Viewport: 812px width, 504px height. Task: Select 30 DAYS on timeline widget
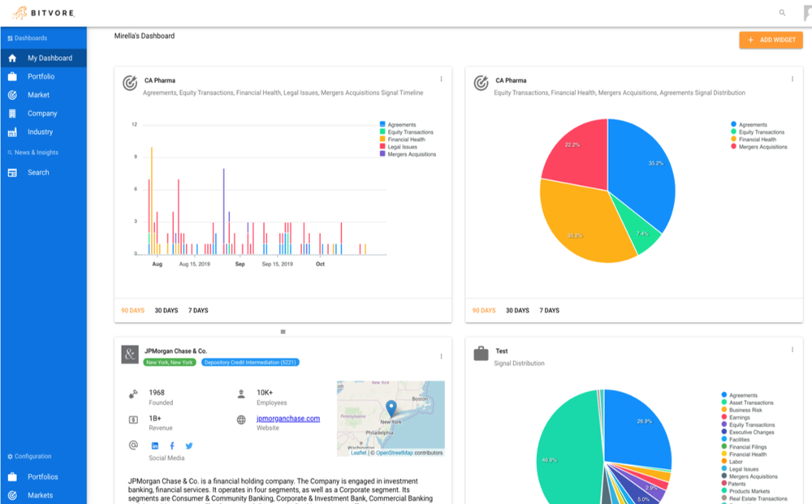[166, 311]
